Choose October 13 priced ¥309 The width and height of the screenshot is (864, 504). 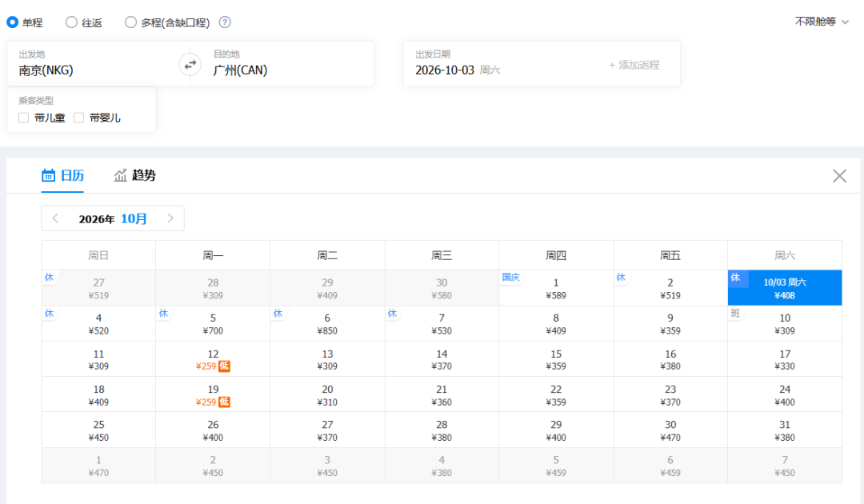pos(327,359)
